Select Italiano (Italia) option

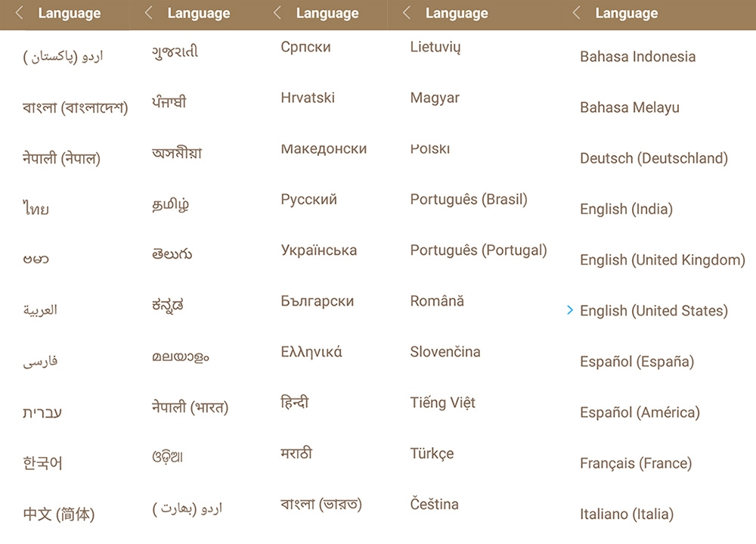pos(626,514)
